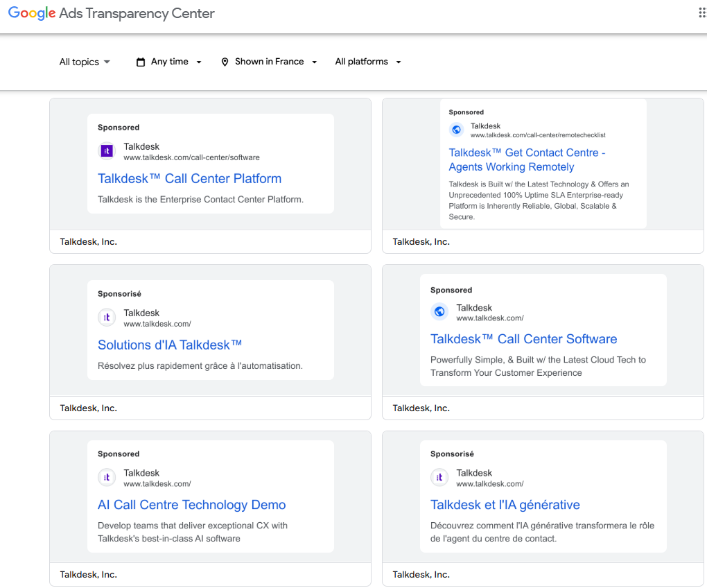This screenshot has height=588, width=707.
Task: Expand the All platforms dropdown
Action: (x=368, y=62)
